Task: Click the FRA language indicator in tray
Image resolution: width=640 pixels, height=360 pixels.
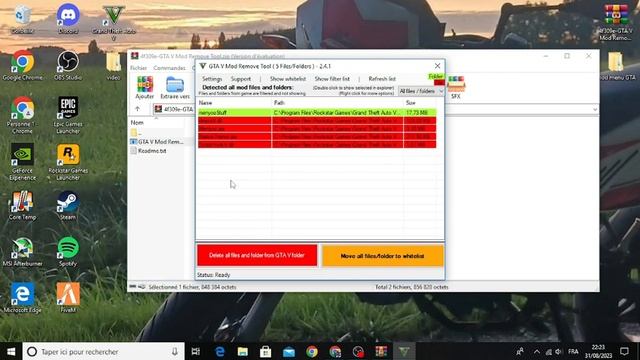Action: click(x=573, y=351)
